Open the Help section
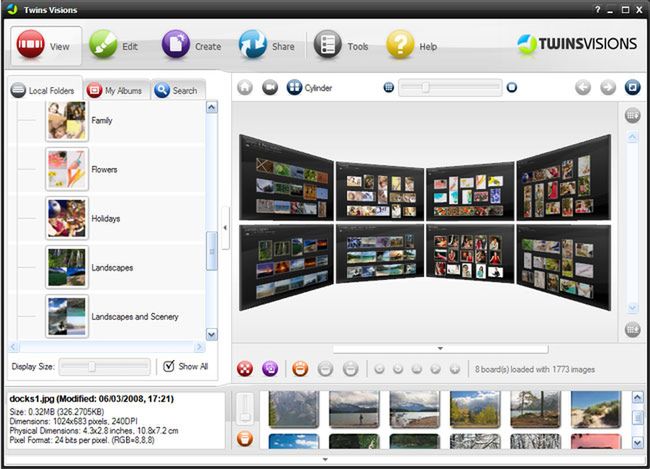The height and width of the screenshot is (469, 650). tap(411, 46)
